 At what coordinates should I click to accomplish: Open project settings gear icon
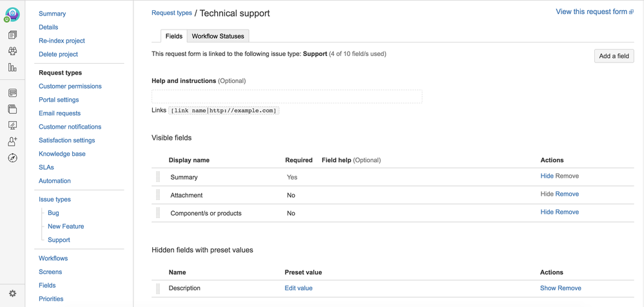(x=13, y=293)
